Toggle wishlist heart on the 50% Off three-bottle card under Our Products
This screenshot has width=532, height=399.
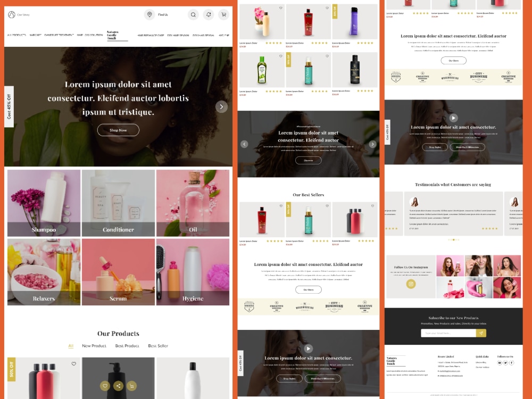coord(73,364)
